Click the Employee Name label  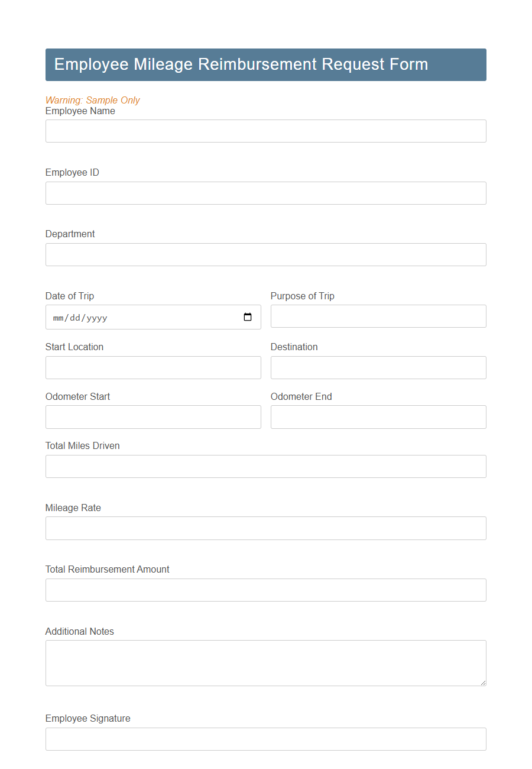click(80, 111)
